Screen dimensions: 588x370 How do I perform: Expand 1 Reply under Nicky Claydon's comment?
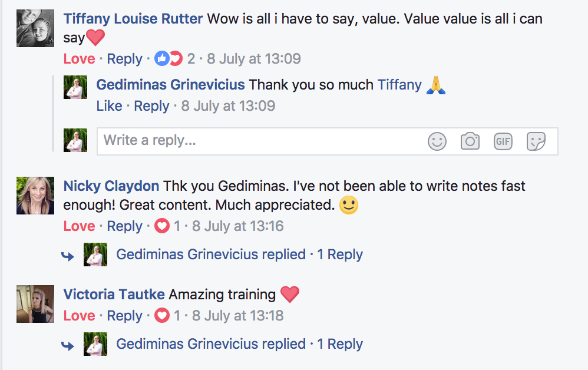coord(340,255)
